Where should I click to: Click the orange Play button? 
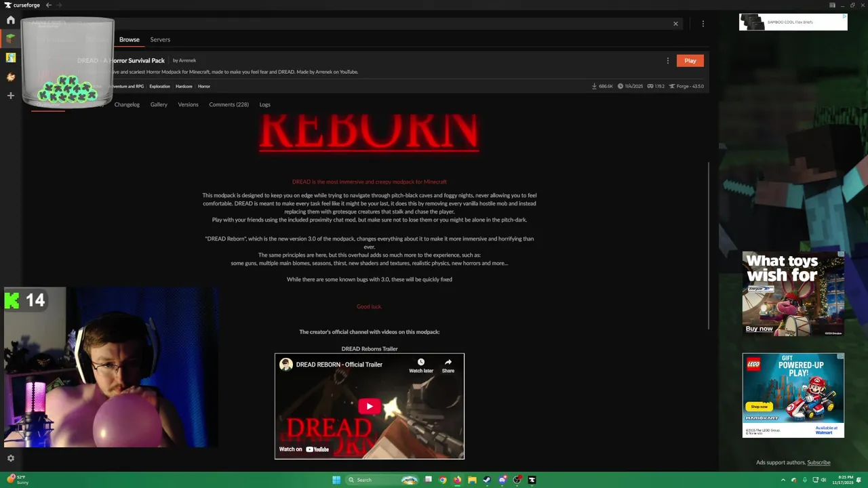690,60
